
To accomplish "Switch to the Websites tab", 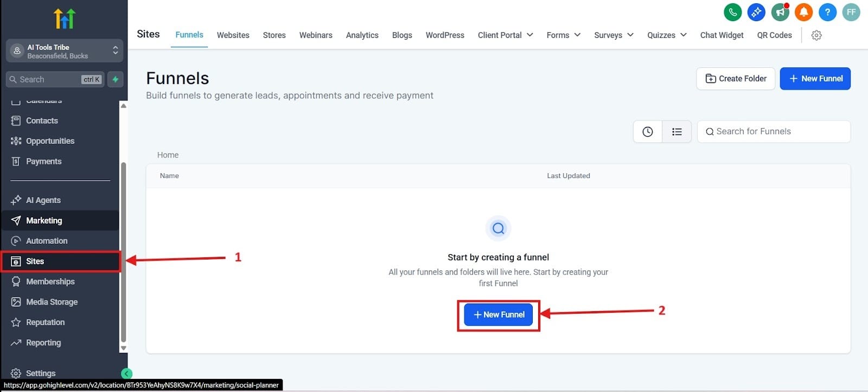I will pyautogui.click(x=233, y=35).
